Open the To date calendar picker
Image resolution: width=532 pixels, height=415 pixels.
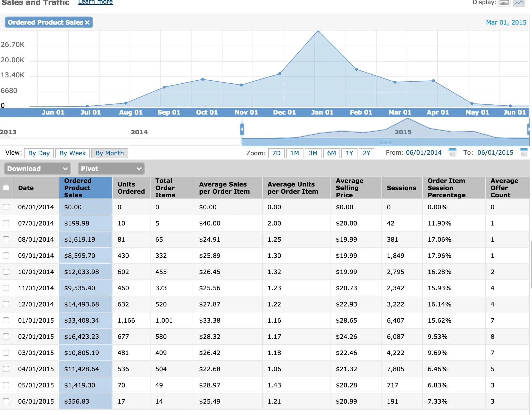524,153
